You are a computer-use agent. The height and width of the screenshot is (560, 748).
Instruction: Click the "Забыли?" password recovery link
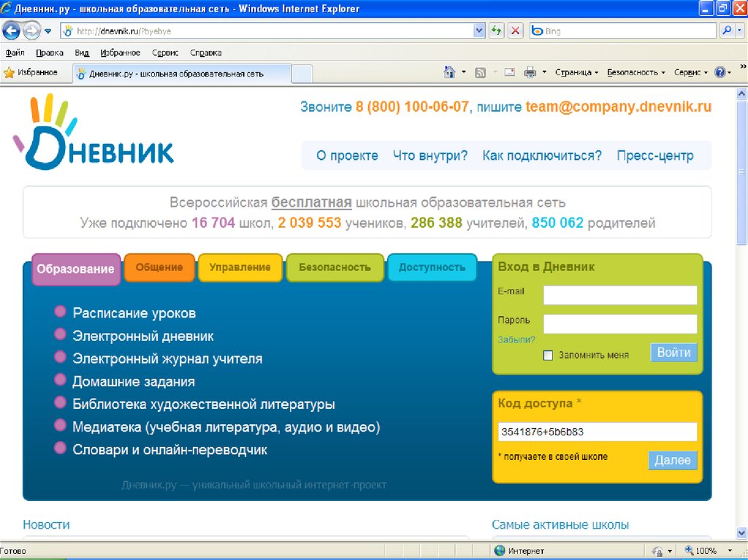[x=516, y=340]
